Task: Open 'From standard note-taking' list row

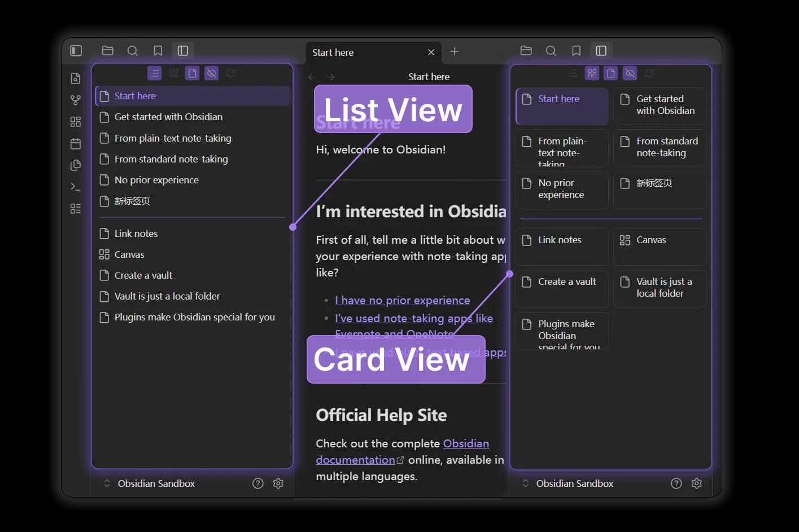Action: 193,159
